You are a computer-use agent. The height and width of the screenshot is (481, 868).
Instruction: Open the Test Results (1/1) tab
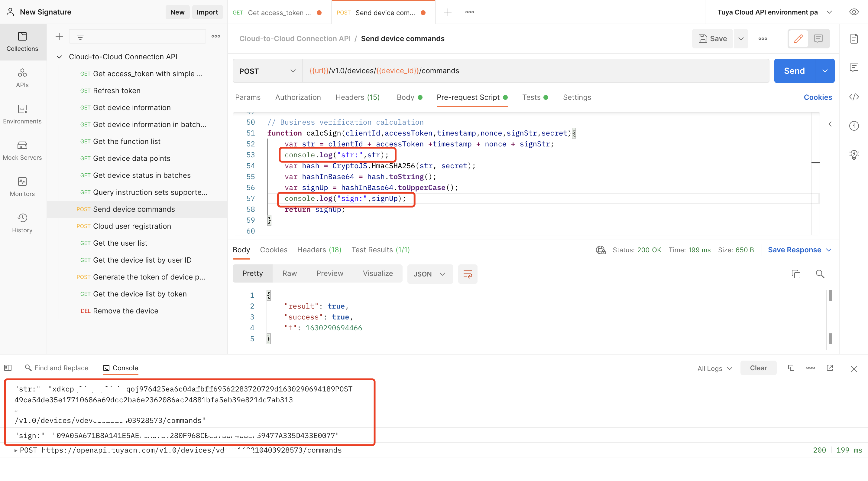pos(381,250)
